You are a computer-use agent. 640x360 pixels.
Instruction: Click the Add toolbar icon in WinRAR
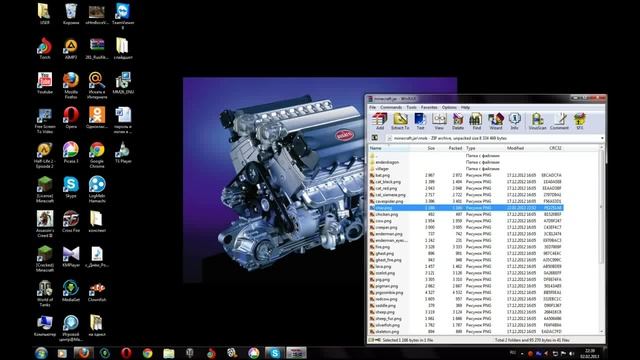click(380, 121)
